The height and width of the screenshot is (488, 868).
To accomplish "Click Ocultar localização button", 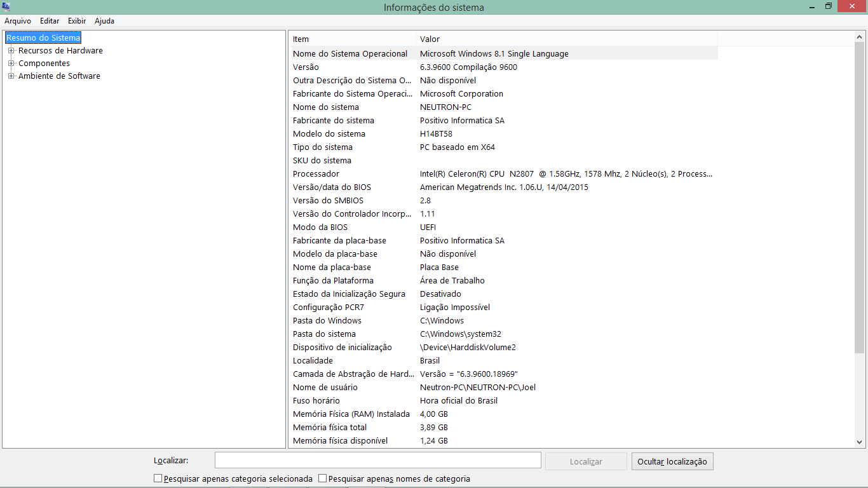I will [x=672, y=461].
